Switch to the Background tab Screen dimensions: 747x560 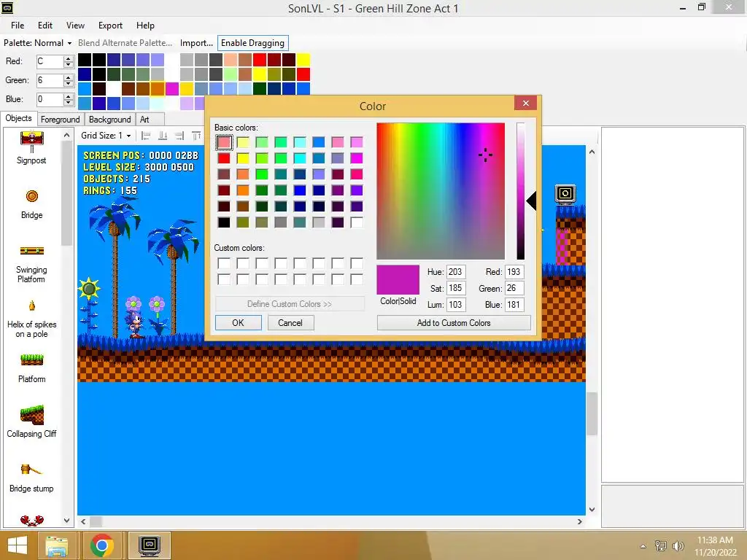tap(109, 120)
